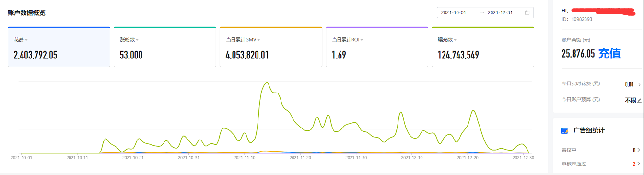This screenshot has height=175, width=644.
Task: Open the 涨粉数 metric dropdown arrow
Action: click(137, 40)
